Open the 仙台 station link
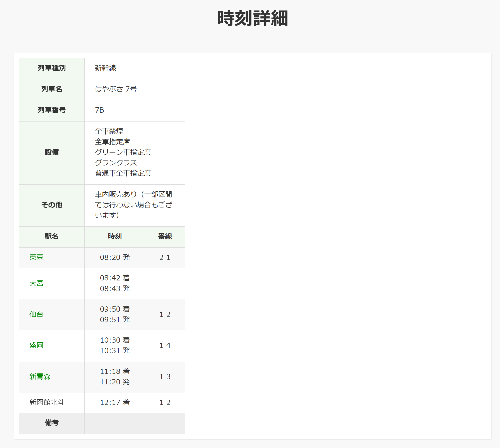The image size is (500, 448). (36, 314)
